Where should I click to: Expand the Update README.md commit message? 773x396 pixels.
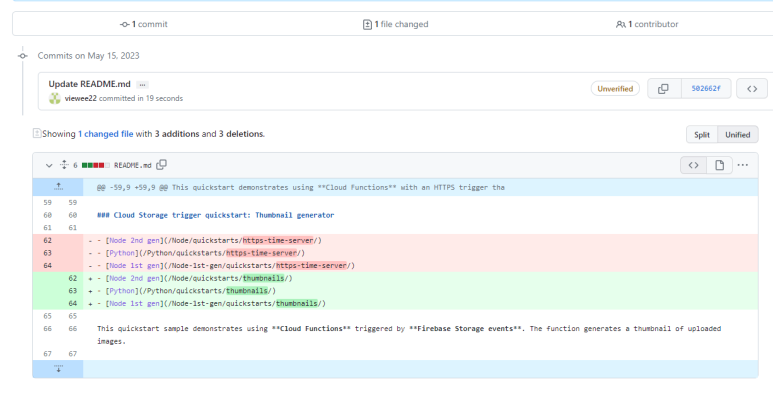tap(142, 85)
